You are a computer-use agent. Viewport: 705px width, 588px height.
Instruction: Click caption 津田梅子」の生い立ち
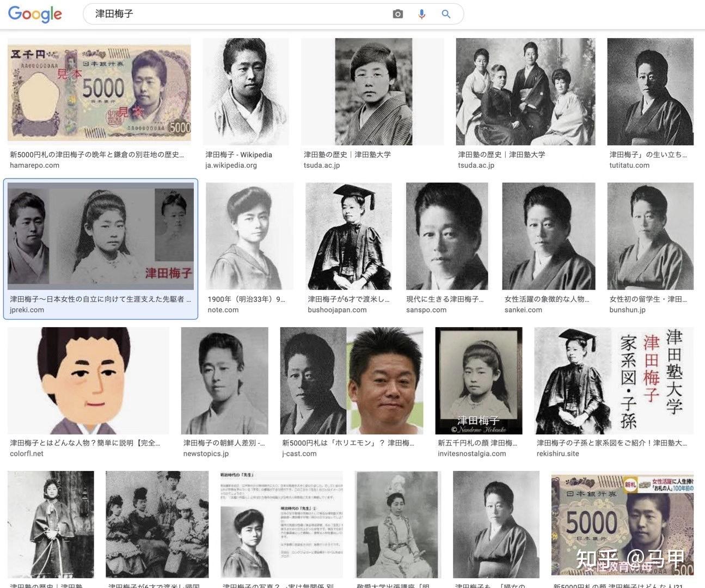coord(648,155)
